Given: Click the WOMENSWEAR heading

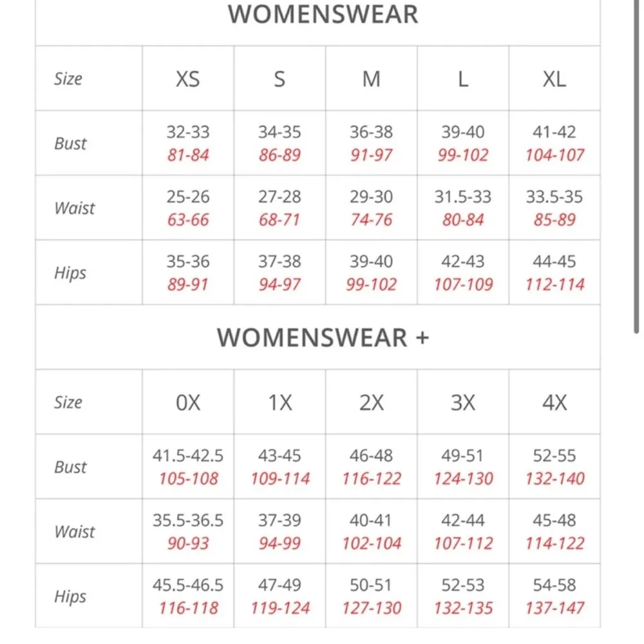Looking at the screenshot, I should [323, 15].
